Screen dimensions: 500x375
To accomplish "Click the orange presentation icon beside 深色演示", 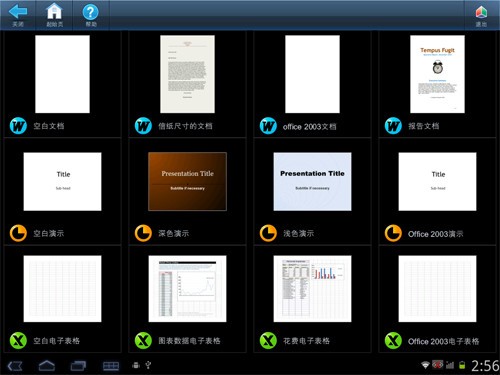I will click(x=143, y=233).
